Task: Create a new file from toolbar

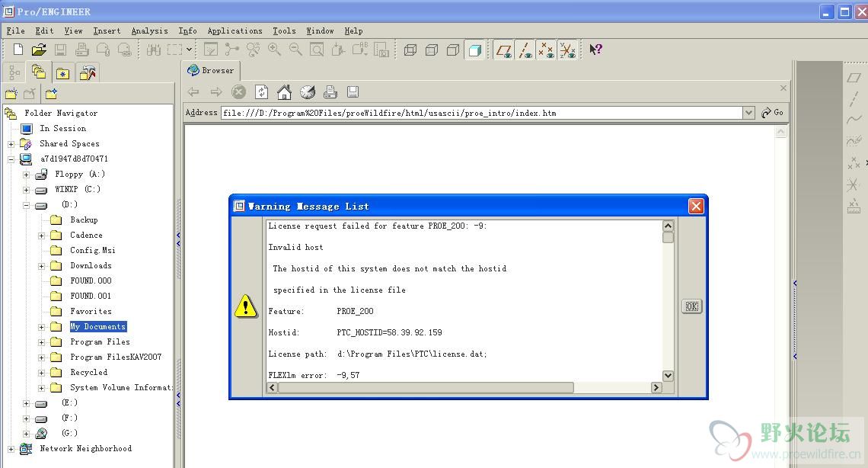Action: coord(18,50)
